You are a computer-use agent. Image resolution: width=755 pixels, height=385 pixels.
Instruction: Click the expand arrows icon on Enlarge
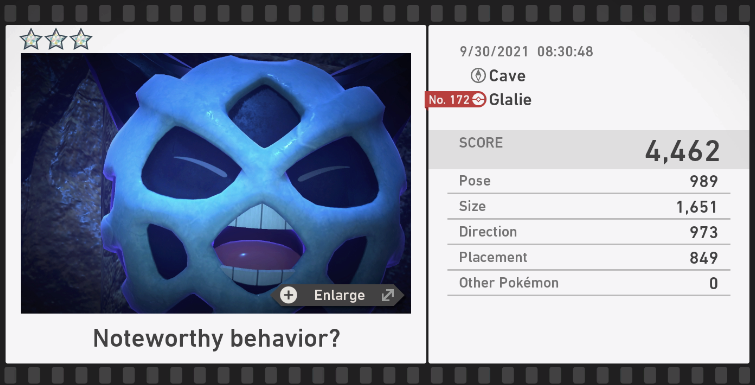click(x=388, y=295)
